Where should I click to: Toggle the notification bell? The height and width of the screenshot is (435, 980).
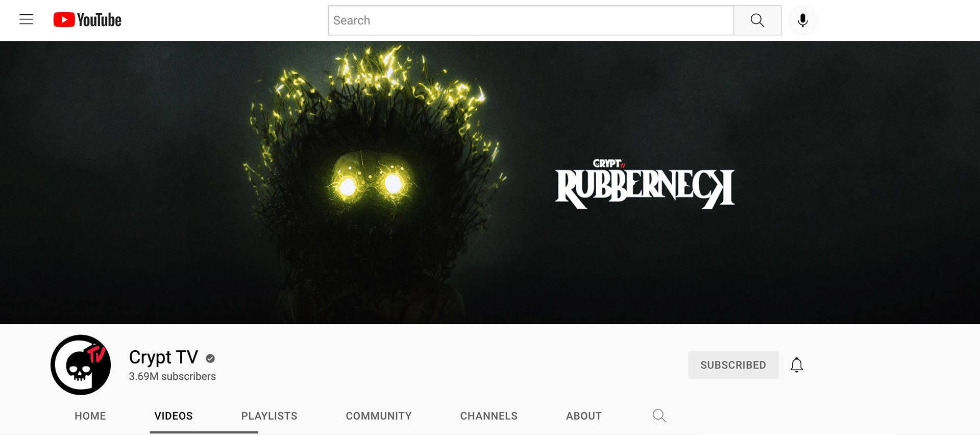click(x=797, y=365)
